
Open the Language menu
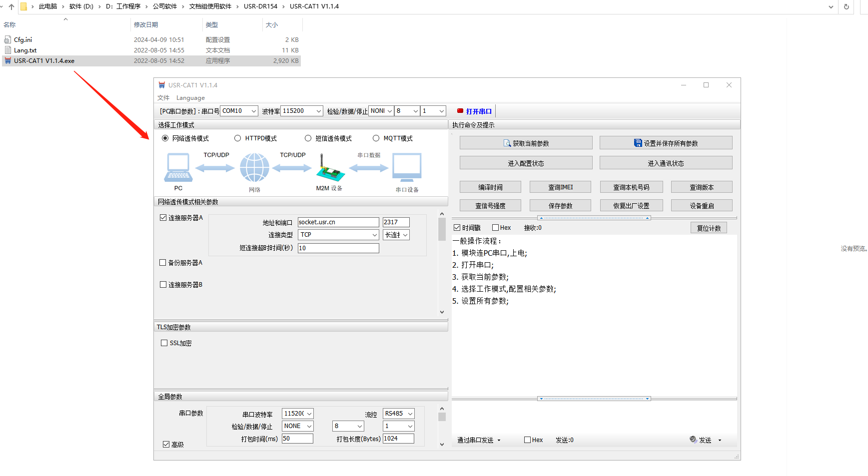pos(190,98)
